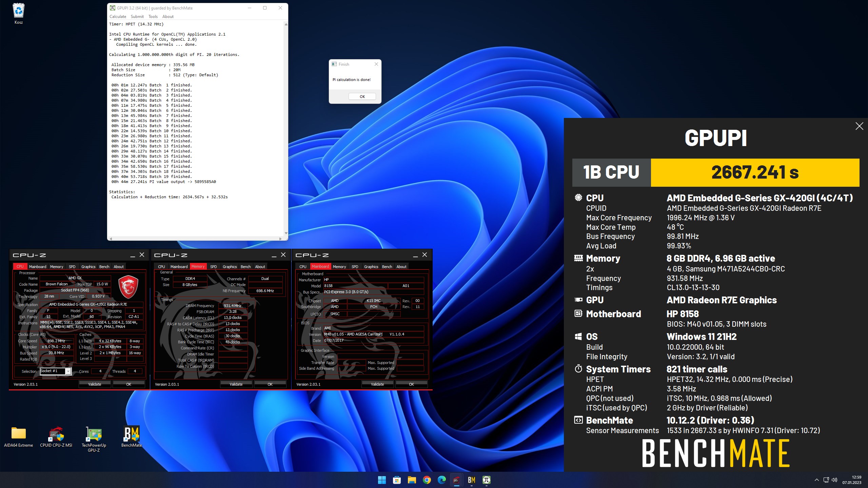The width and height of the screenshot is (868, 488).
Task: Select SPD tab in first CPU-Z window
Action: [72, 267]
